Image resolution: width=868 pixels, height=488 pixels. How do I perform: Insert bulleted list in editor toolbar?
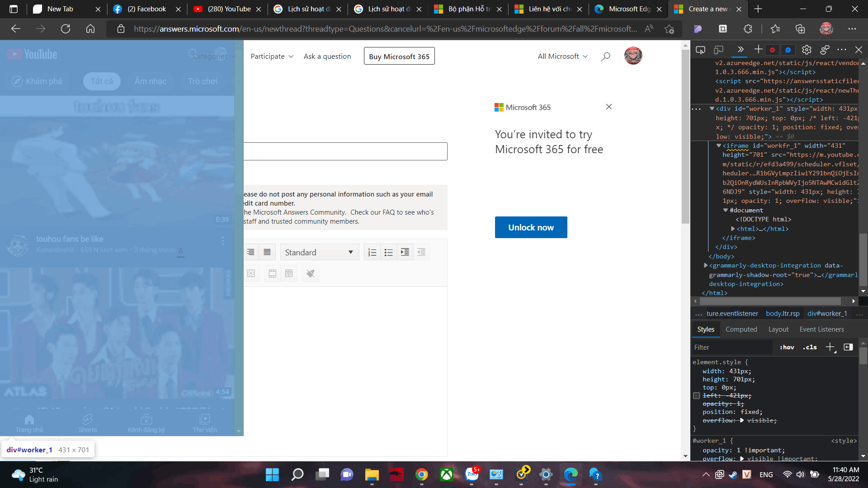click(388, 253)
